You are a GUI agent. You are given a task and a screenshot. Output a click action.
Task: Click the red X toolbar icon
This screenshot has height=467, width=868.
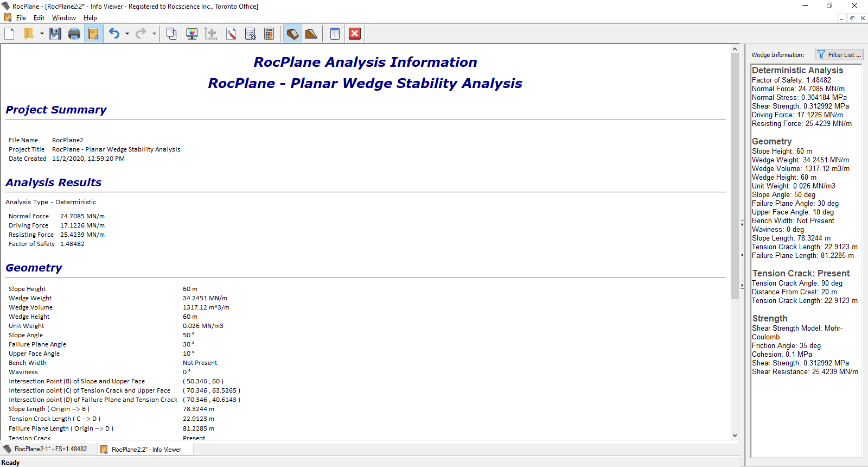pos(355,34)
